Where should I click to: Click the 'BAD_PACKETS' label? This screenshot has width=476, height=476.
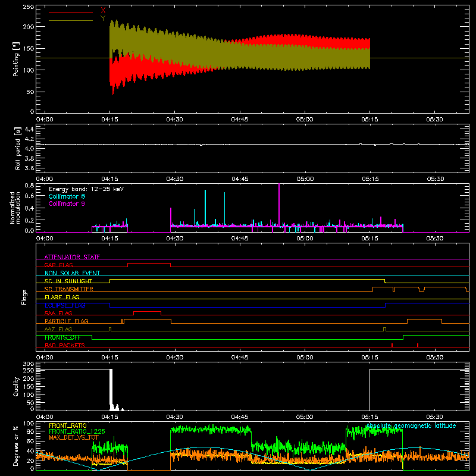[x=65, y=345]
